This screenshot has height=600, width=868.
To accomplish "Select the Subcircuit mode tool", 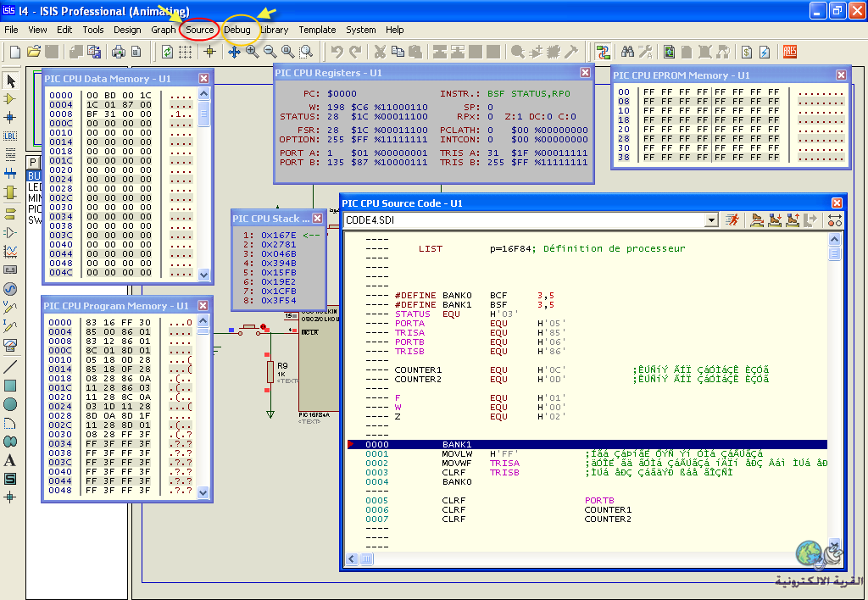I will [10, 192].
